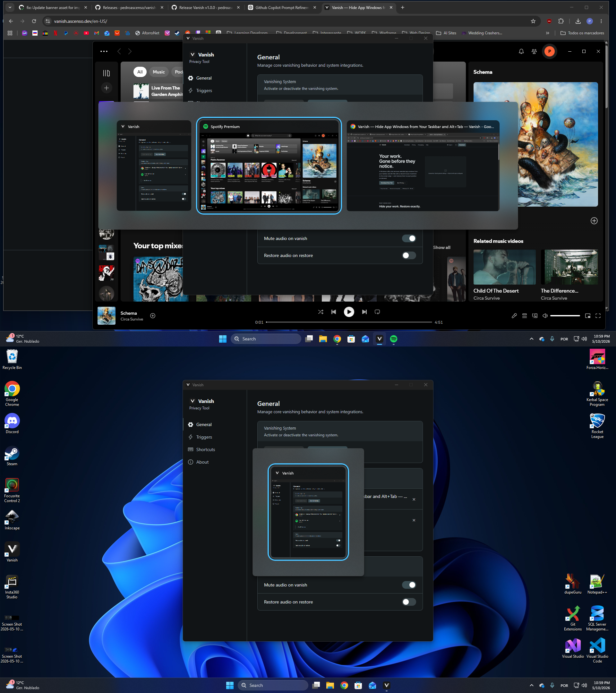Open Chrome downloads icon

[x=578, y=21]
